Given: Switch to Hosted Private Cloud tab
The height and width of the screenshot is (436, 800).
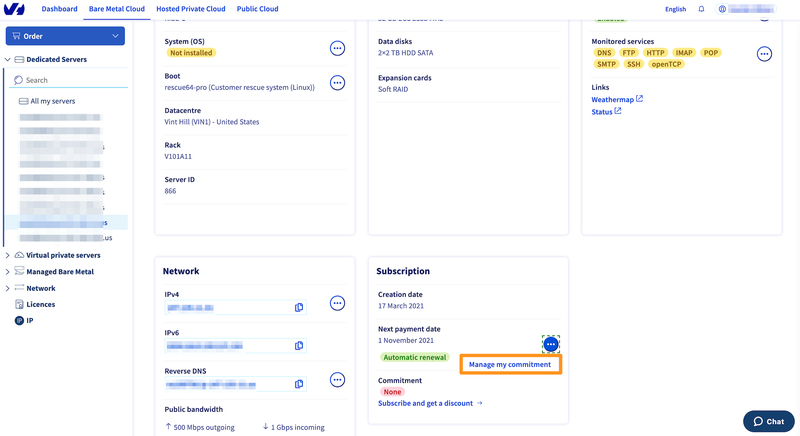Looking at the screenshot, I should point(191,9).
